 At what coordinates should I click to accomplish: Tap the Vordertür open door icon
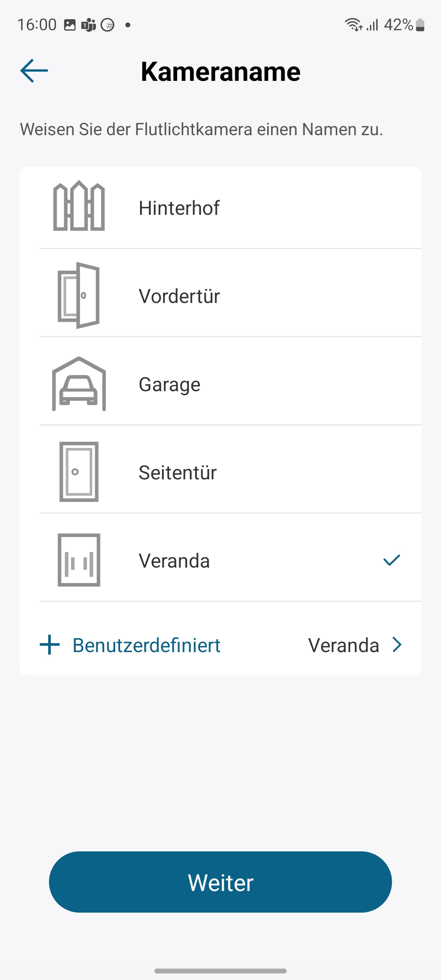coord(79,295)
